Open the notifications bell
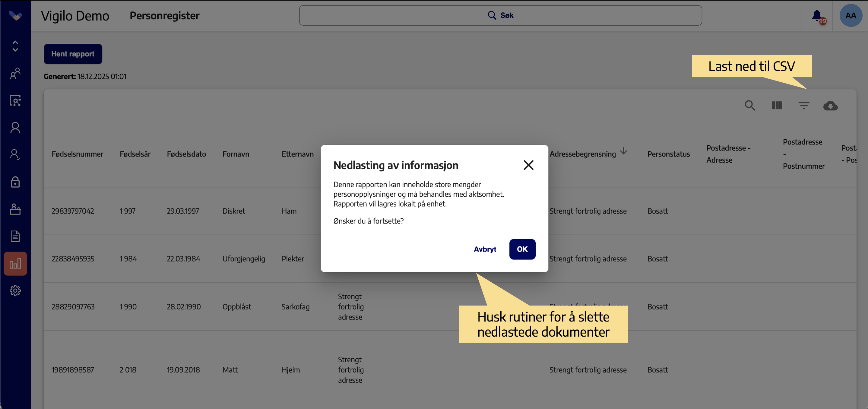The width and height of the screenshot is (868, 409). tap(817, 15)
